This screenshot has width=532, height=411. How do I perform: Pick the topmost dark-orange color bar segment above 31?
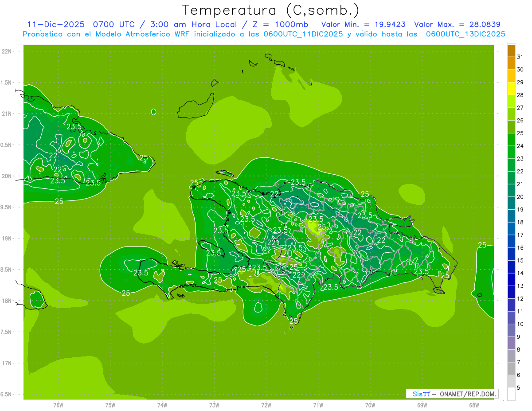[511, 51]
